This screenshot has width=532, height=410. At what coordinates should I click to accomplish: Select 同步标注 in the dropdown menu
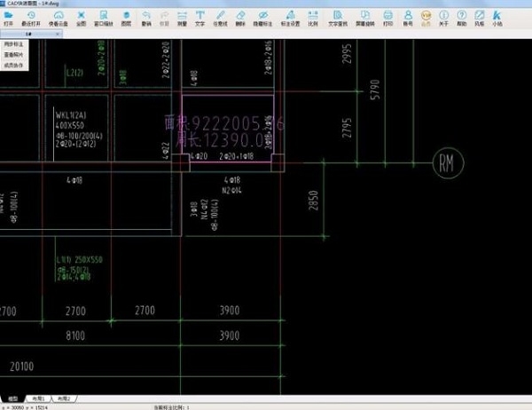point(14,44)
